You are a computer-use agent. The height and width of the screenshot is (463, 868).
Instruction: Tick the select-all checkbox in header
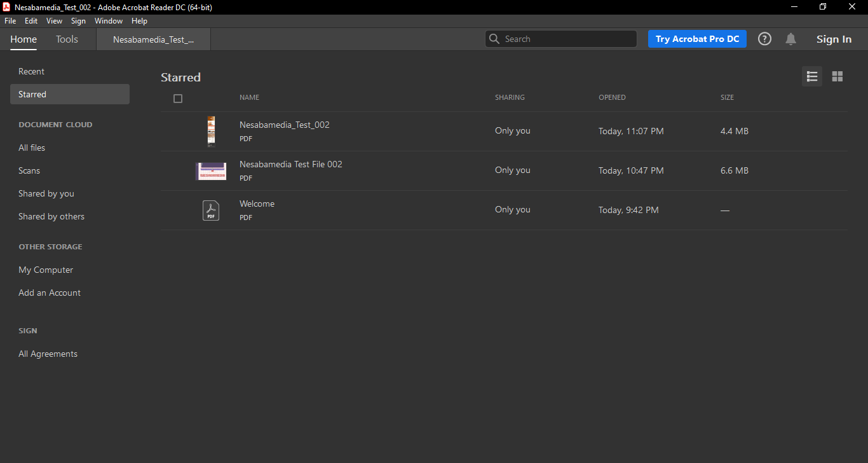coord(178,98)
